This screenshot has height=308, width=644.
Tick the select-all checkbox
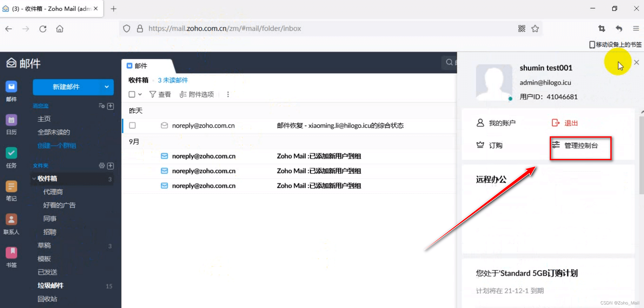132,94
